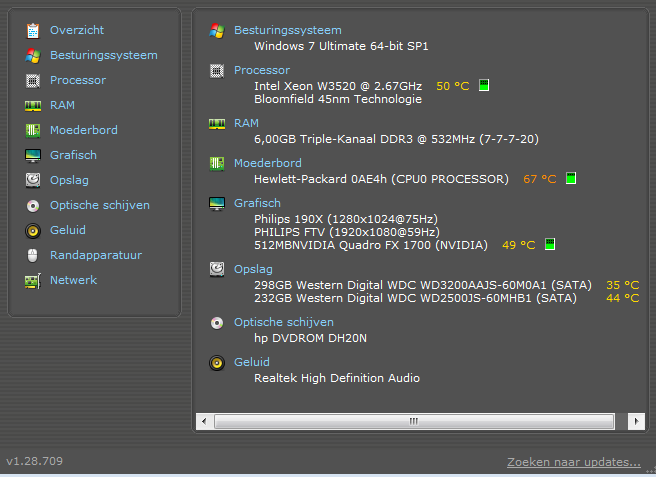This screenshot has width=656, height=477.
Task: Click the monitor icon next to Grafisch heading
Action: coord(217,204)
